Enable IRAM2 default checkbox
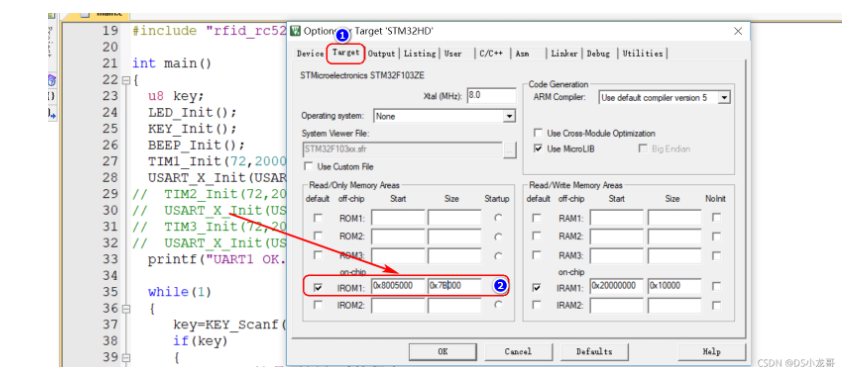Image resolution: width=863 pixels, height=367 pixels. [537, 304]
